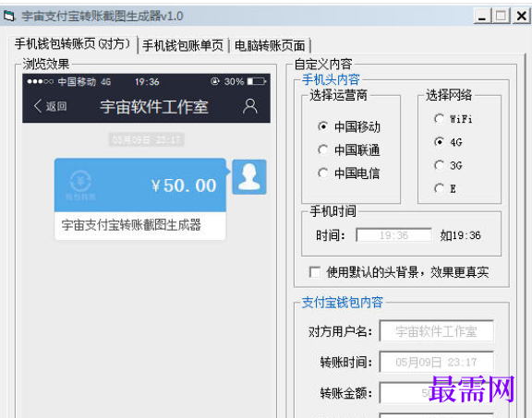532x418 pixels.
Task: Click the 转账金额 input field
Action: (x=436, y=393)
